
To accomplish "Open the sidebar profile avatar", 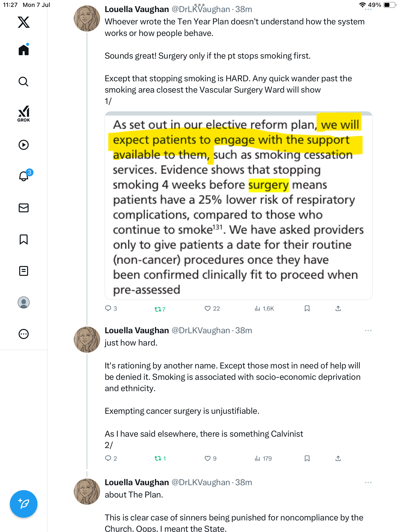I will pyautogui.click(x=24, y=302).
